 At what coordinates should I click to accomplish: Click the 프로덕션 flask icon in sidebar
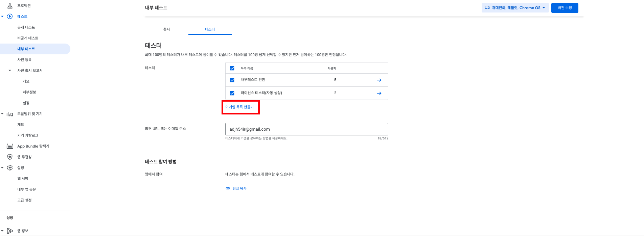(10, 6)
